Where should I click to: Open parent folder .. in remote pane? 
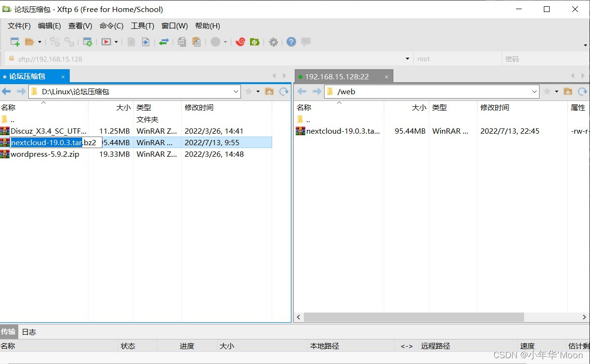(x=303, y=119)
